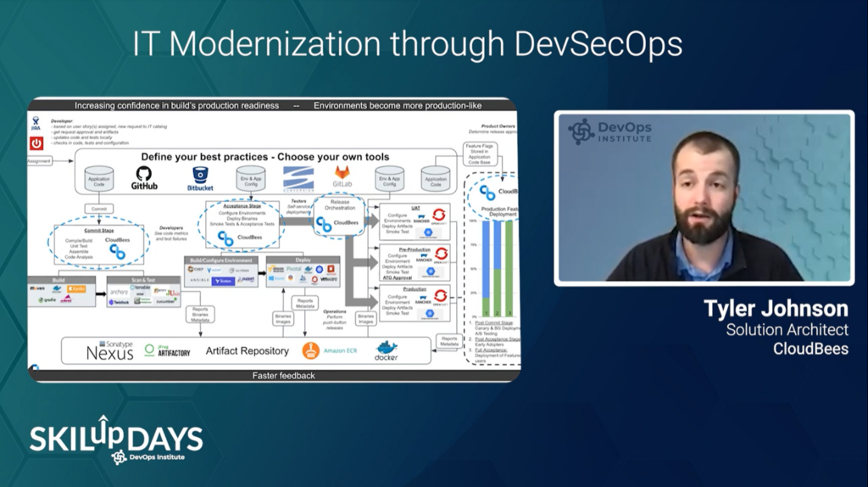Viewport: 868px width, 487px height.
Task: Click the Azure logo in Deploy box
Action: point(276,278)
